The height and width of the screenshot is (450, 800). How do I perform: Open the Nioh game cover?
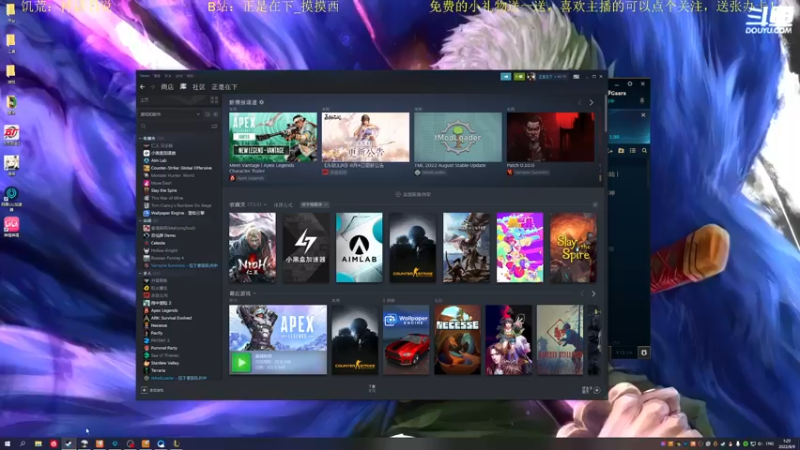click(252, 247)
